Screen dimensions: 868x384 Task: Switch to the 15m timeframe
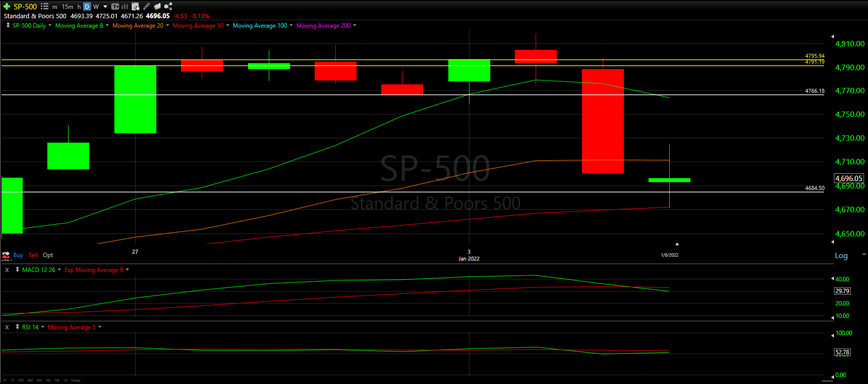tap(68, 7)
